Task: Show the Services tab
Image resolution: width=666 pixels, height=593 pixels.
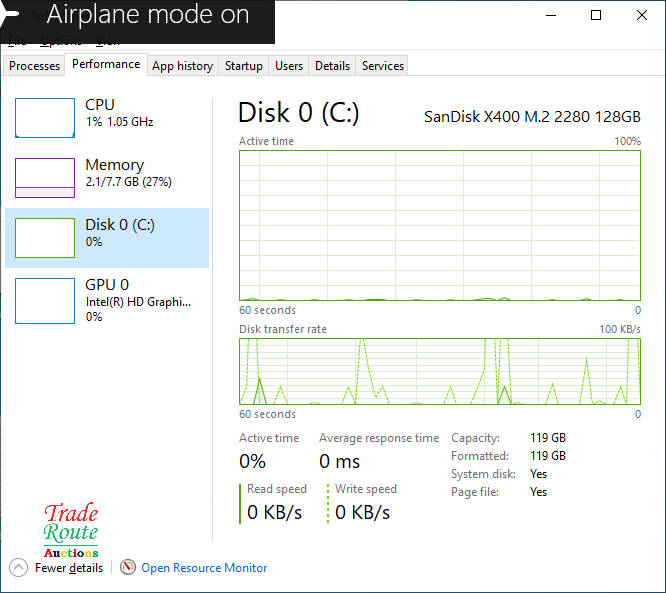Action: pyautogui.click(x=383, y=66)
